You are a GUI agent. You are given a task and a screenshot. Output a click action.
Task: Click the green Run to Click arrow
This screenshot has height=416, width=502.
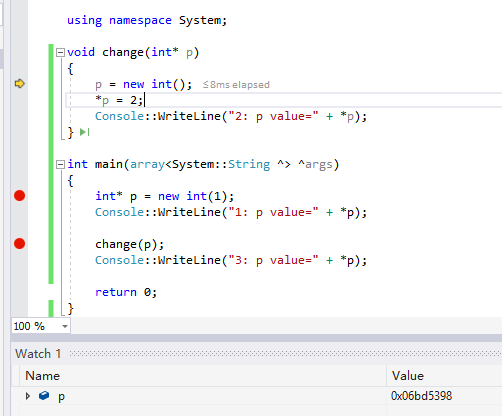84,132
